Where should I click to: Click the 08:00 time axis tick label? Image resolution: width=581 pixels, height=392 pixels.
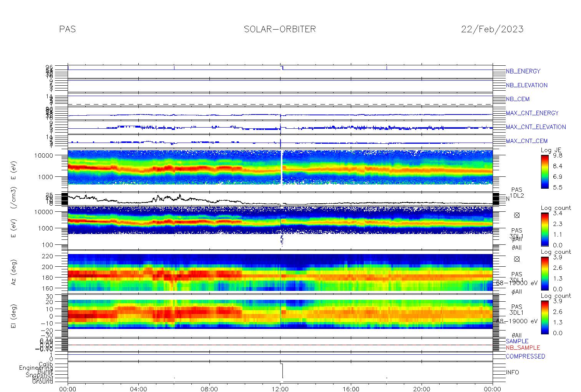pos(209,389)
